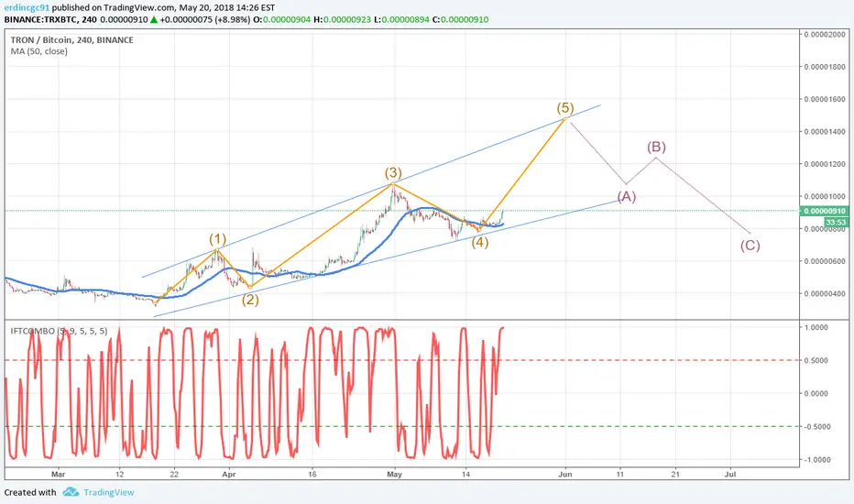Click the green current price tag 0.00000910
The image size is (854, 504).
pos(825,211)
